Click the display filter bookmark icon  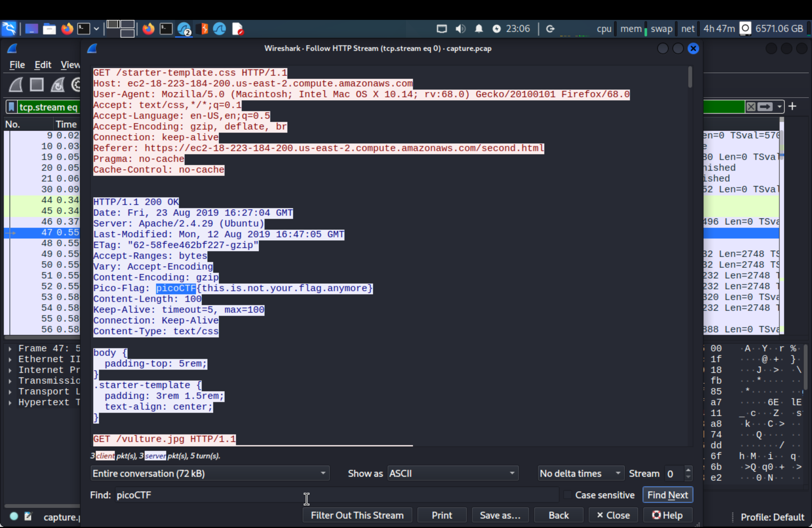pyautogui.click(x=11, y=107)
